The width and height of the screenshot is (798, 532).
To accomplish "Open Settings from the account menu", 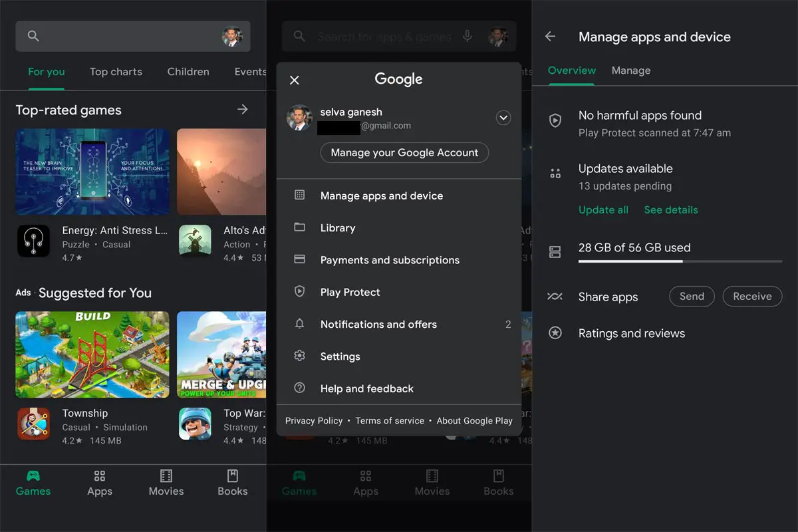I will (x=399, y=356).
